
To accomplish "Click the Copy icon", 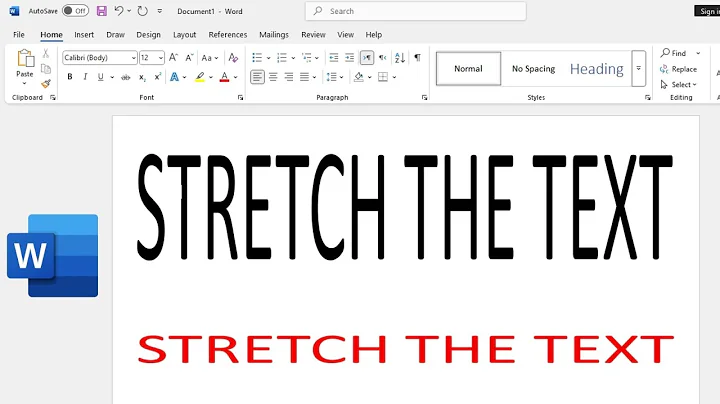I will (45, 69).
